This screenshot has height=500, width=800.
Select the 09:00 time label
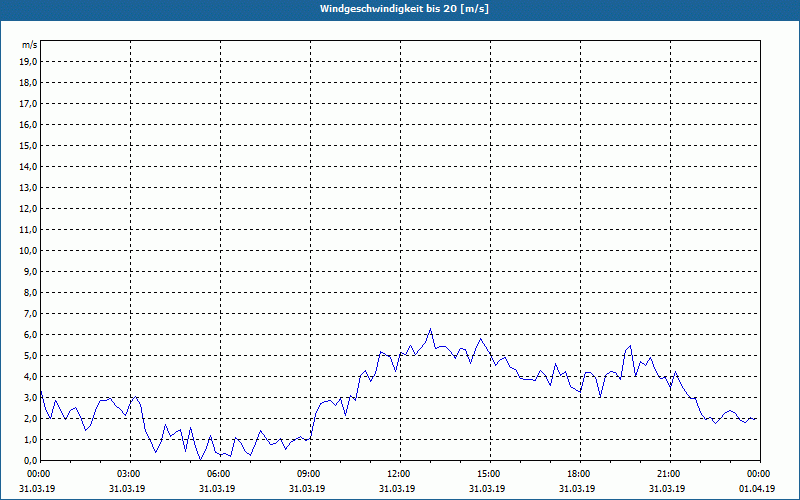tap(310, 474)
